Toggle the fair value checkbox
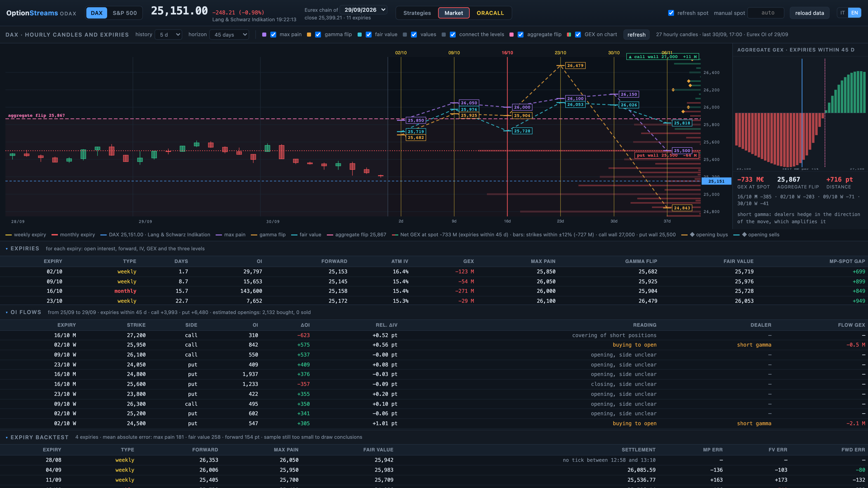 369,34
